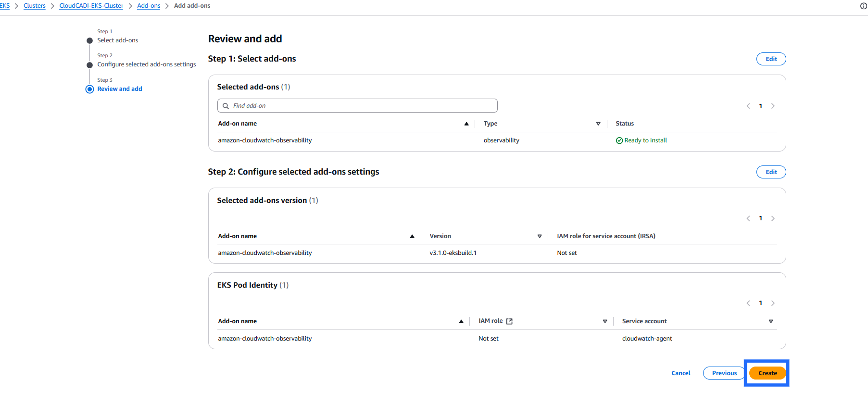Viewport: 868px width, 393px height.
Task: Sort EKS Pod Identity by IAM role column
Action: pyautogui.click(x=605, y=321)
